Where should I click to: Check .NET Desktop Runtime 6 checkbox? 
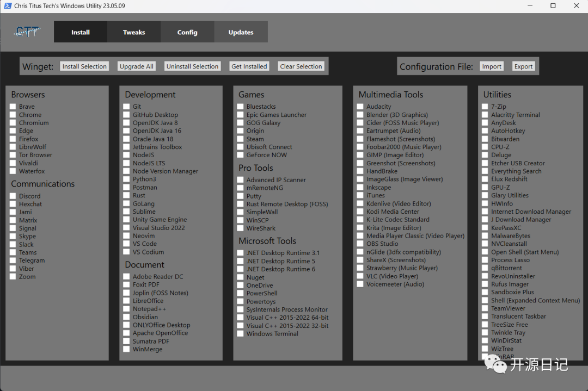click(x=241, y=269)
